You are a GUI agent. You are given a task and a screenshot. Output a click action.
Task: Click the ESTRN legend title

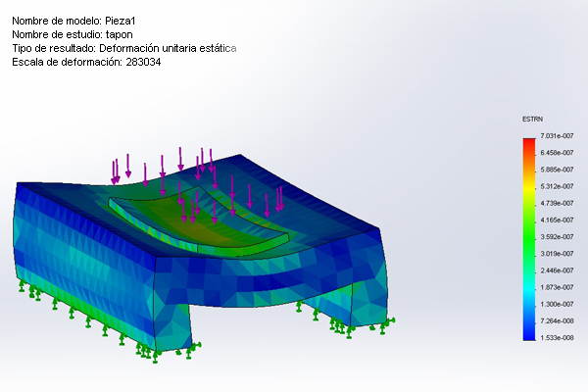[532, 119]
